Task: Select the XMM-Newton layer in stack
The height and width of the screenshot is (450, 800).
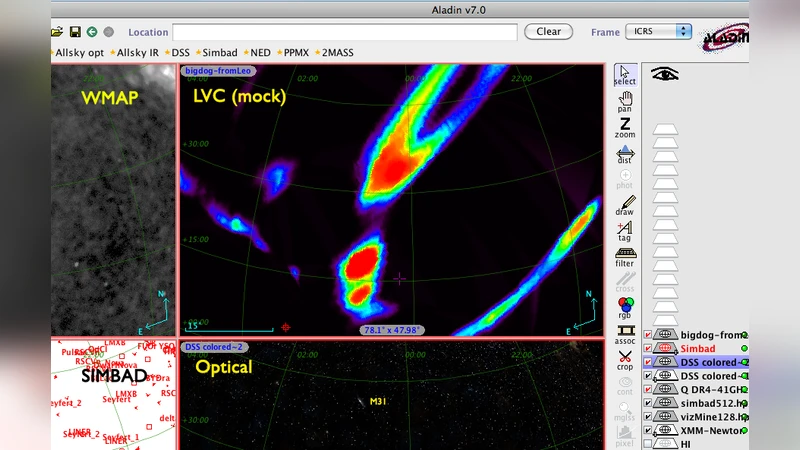Action: 712,430
